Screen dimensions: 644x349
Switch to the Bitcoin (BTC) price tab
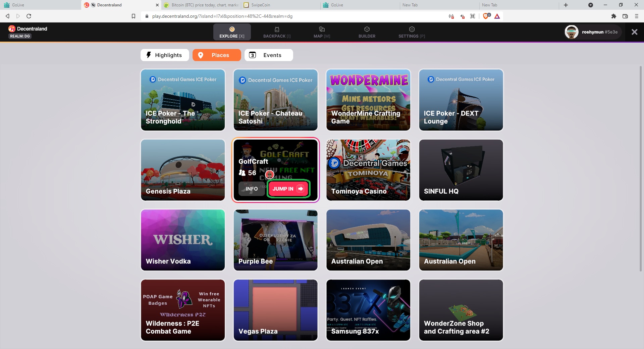point(201,5)
